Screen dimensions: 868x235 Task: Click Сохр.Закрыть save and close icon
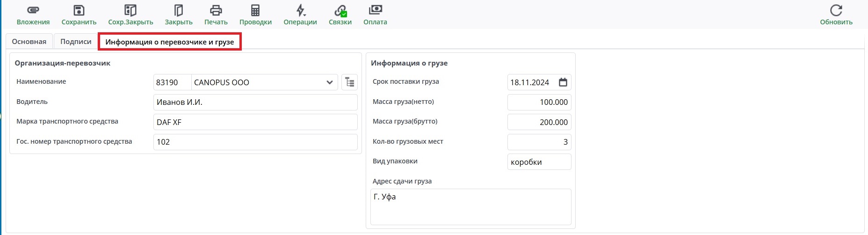(x=130, y=11)
